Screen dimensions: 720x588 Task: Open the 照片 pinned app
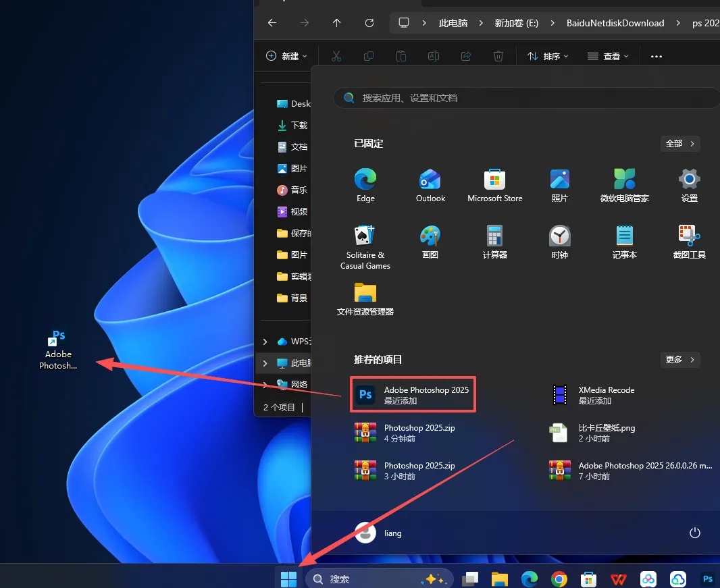tap(560, 186)
